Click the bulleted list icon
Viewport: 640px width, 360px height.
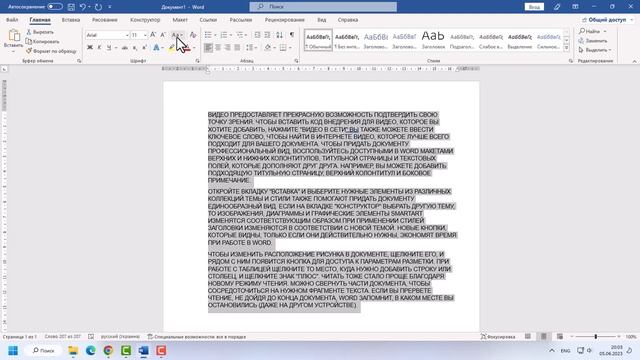click(208, 35)
